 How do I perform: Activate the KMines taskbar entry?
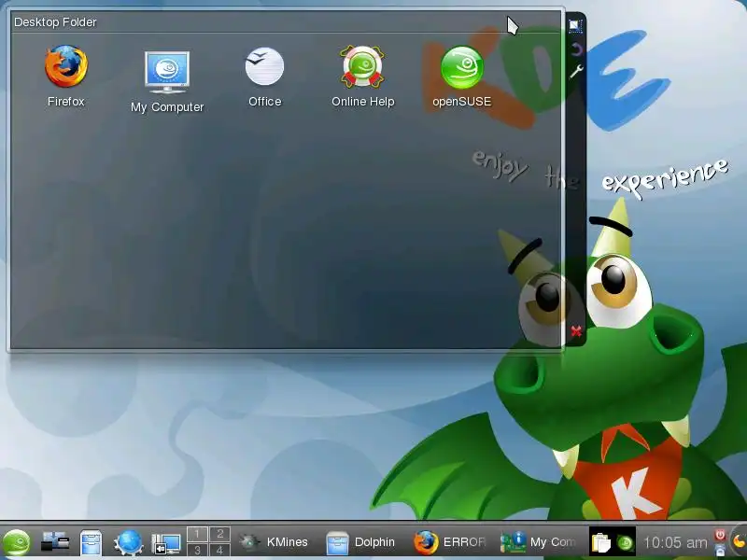click(274, 542)
